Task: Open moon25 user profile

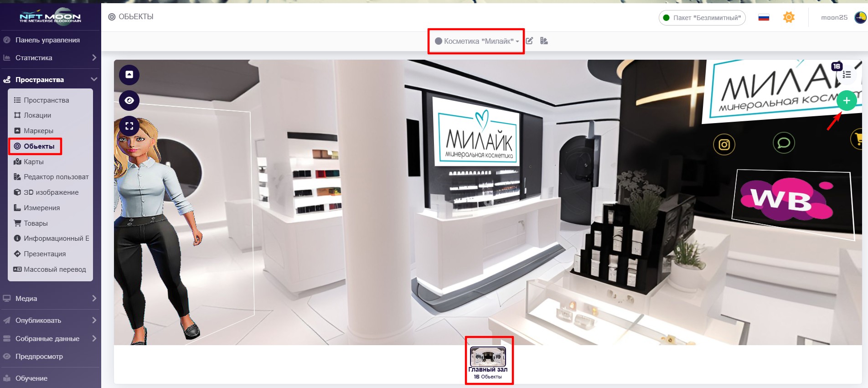Action: point(834,18)
